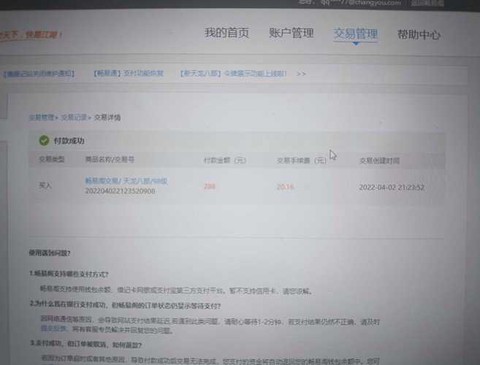The image size is (480, 365).
Task: Open the 【新天龙八部】 announcement link
Action: pos(233,73)
